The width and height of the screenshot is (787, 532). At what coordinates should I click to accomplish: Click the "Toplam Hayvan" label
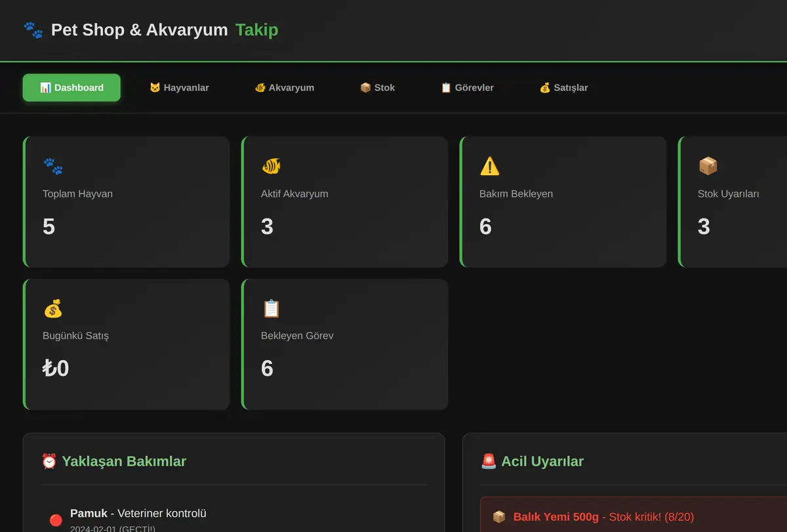click(x=78, y=194)
